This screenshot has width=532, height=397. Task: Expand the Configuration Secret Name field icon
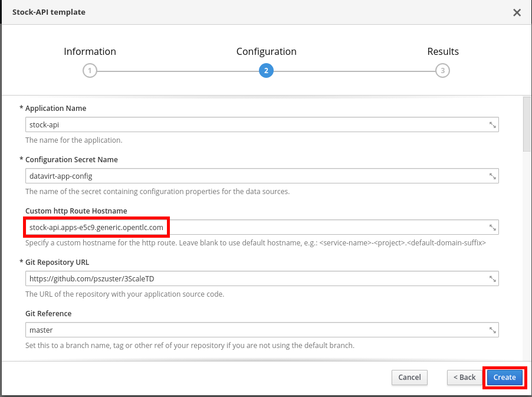tap(492, 176)
